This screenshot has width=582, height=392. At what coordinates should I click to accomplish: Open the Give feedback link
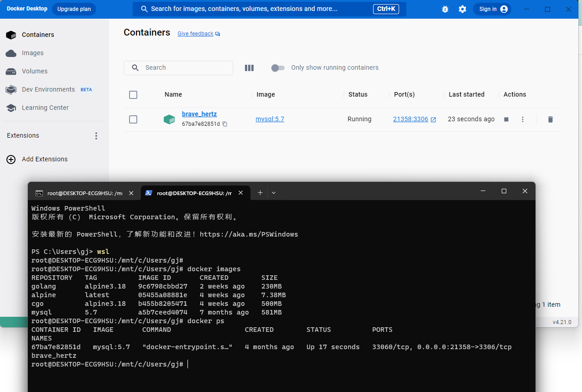195,34
